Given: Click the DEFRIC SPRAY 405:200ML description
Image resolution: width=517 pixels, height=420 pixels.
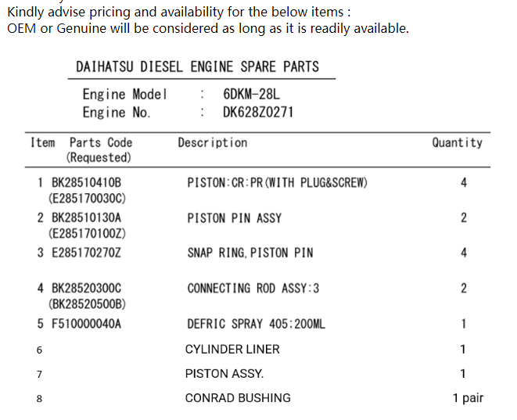Looking at the screenshot, I should 256,324.
